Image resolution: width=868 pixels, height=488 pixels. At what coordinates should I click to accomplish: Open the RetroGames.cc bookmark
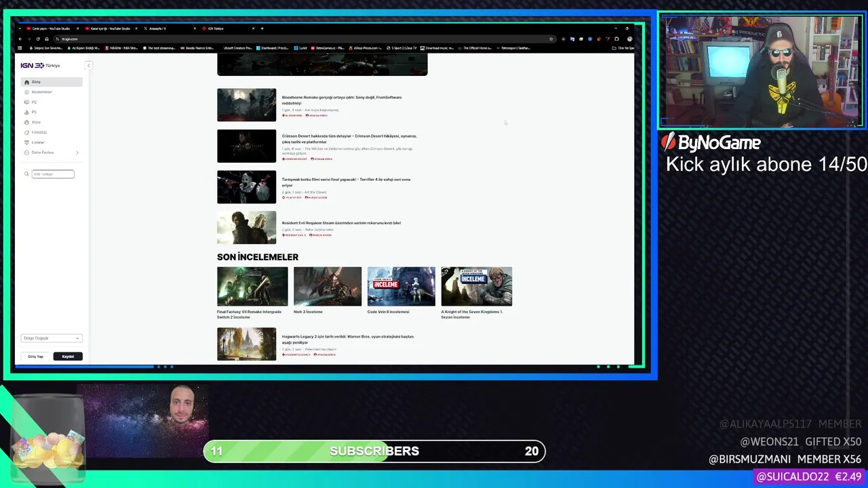[328, 48]
